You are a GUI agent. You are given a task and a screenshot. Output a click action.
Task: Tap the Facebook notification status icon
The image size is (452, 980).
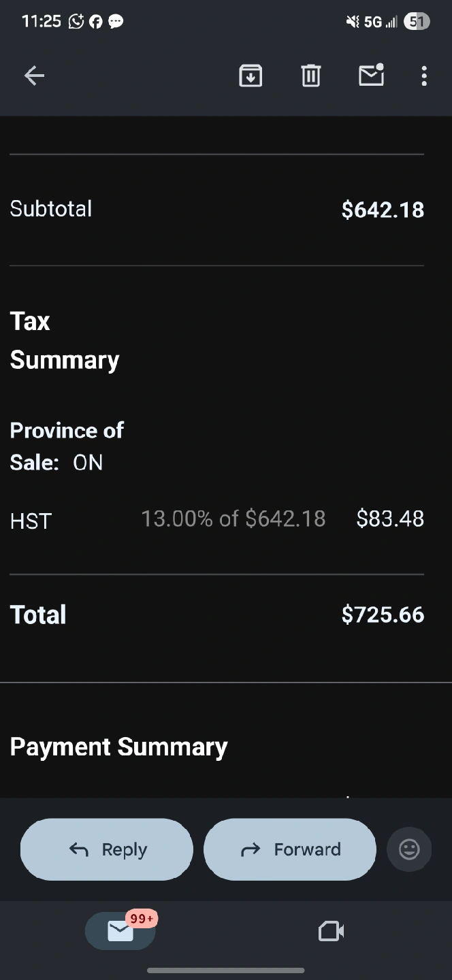pyautogui.click(x=96, y=22)
